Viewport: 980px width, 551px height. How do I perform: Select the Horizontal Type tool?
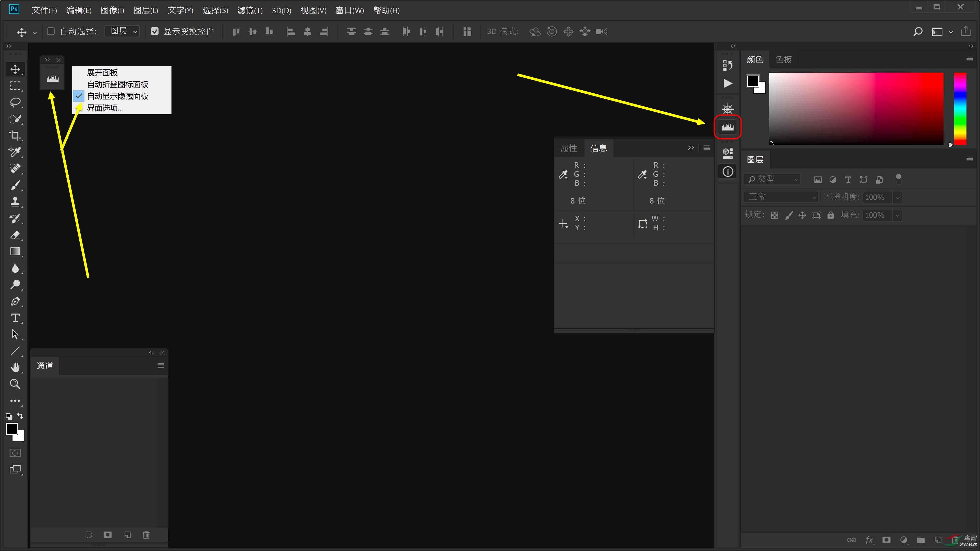point(15,318)
